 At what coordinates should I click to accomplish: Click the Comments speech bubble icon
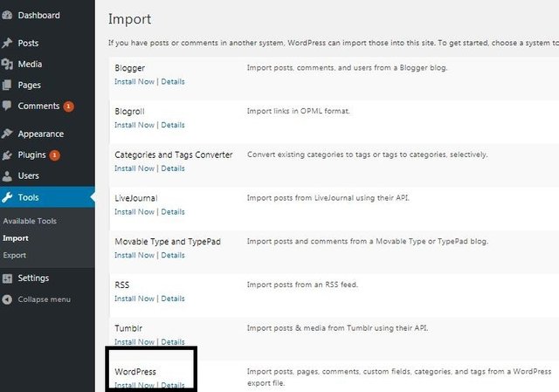(7, 106)
